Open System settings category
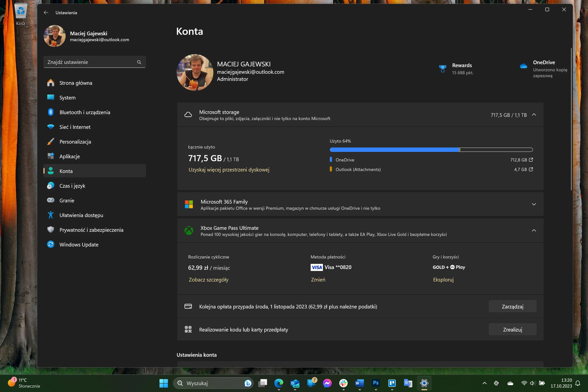 [95, 98]
